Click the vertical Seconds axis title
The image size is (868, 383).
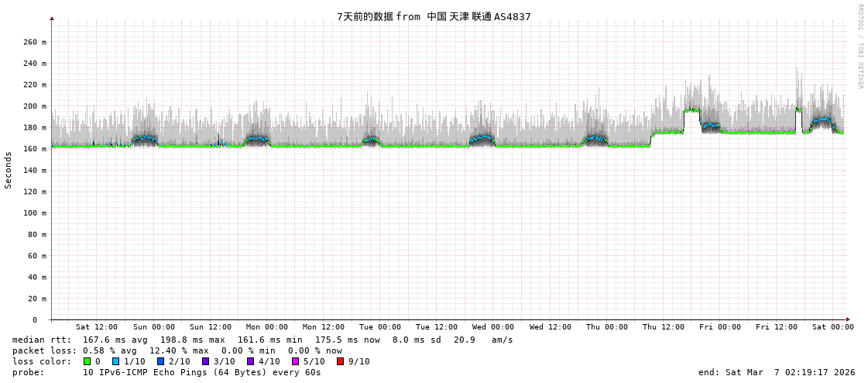[x=9, y=170]
